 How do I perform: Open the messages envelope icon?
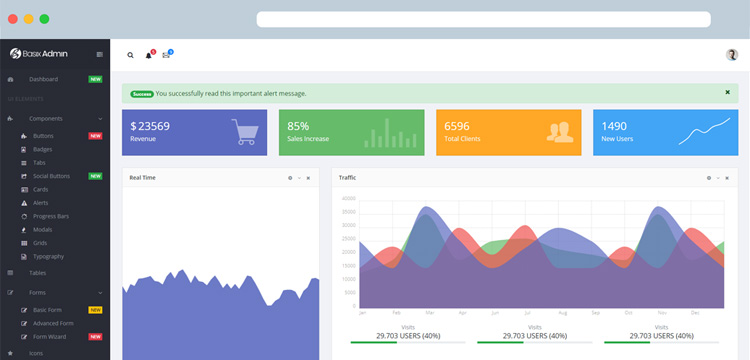[166, 55]
